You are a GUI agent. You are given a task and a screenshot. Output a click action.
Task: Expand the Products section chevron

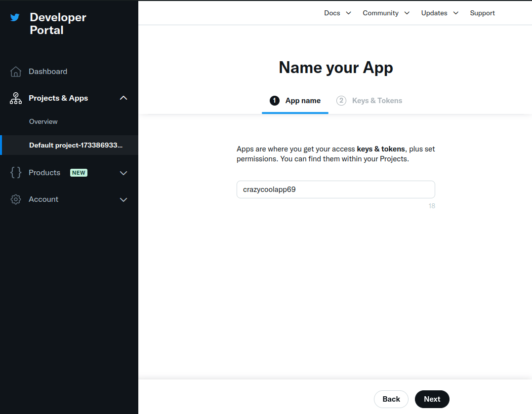pyautogui.click(x=123, y=173)
